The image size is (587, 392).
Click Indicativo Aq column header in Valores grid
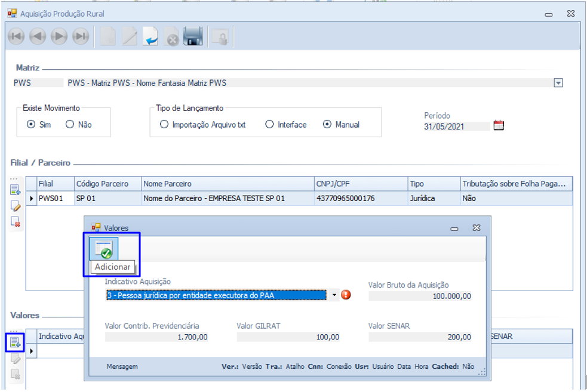[60, 337]
